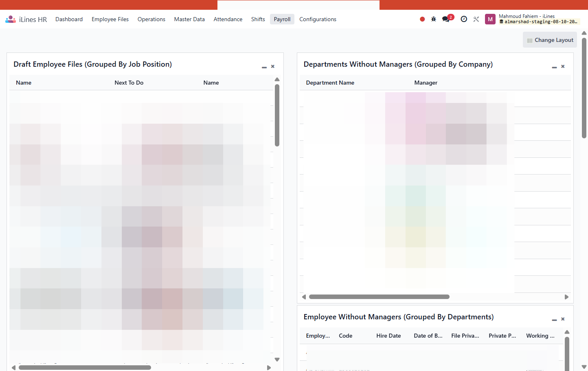Click the crossed tools icon in navbar
588x371 pixels.
(476, 19)
